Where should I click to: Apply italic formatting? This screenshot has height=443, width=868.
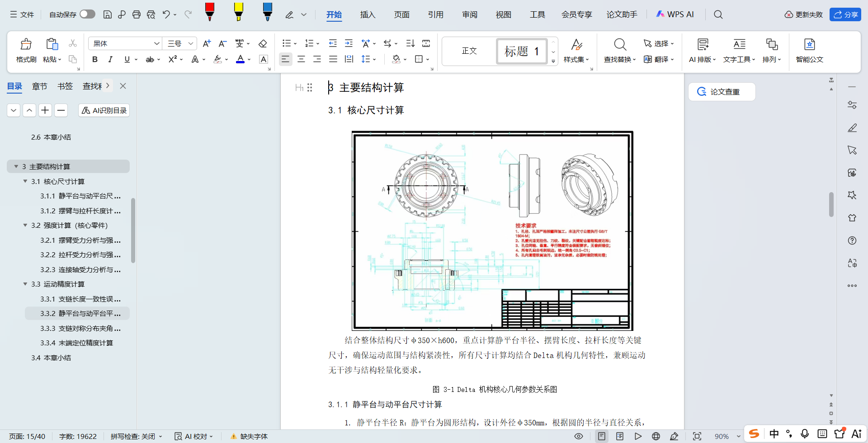click(x=110, y=59)
